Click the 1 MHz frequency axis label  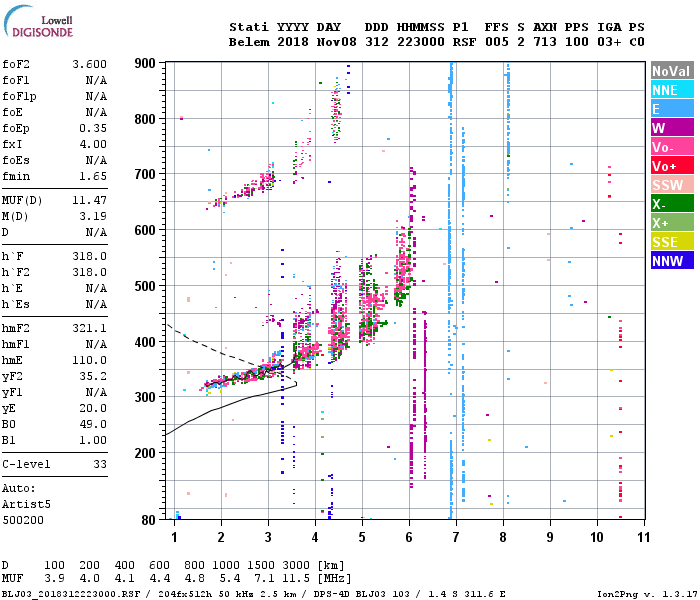(174, 537)
